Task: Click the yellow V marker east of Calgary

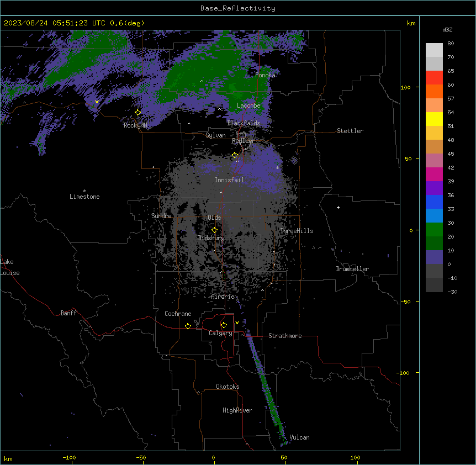Action: 237,323
